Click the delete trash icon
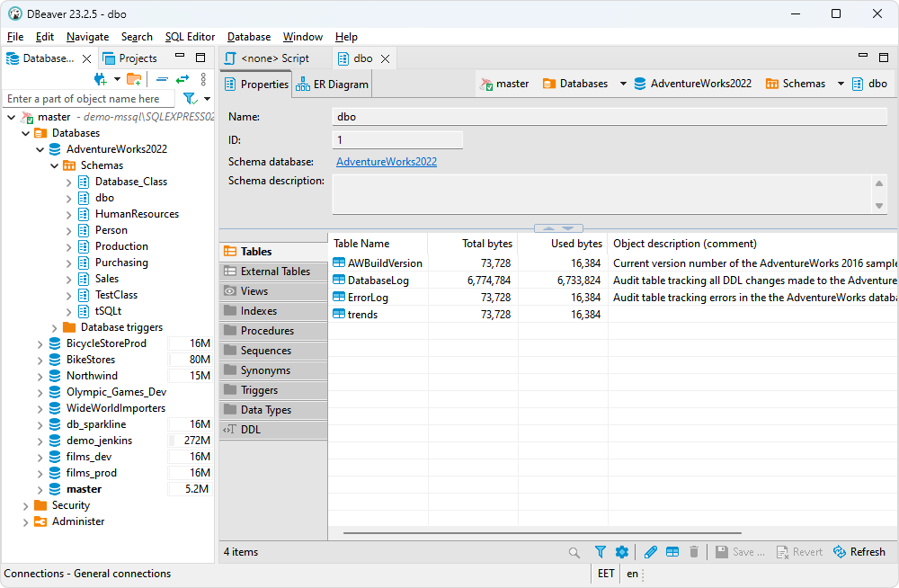The image size is (899, 588). tap(694, 552)
